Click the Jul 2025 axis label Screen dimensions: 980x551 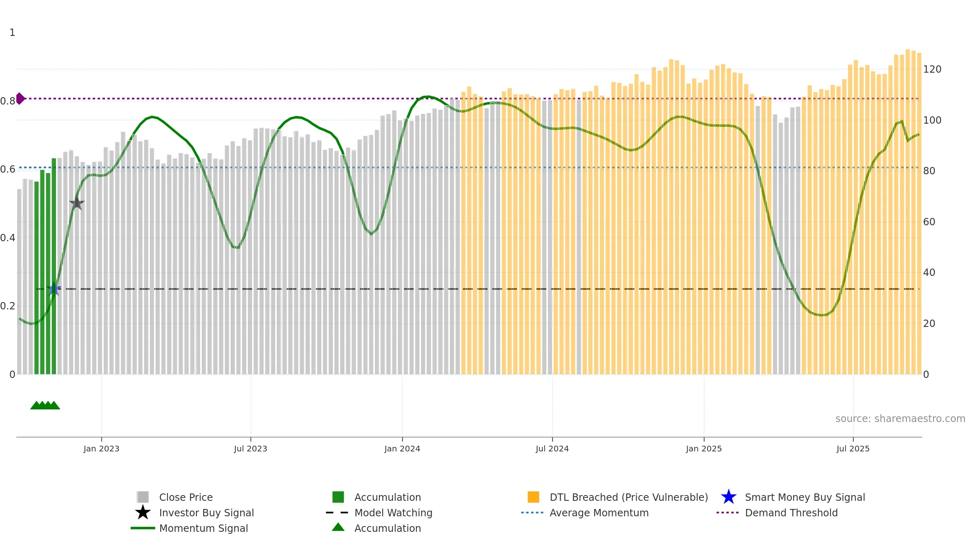click(853, 449)
